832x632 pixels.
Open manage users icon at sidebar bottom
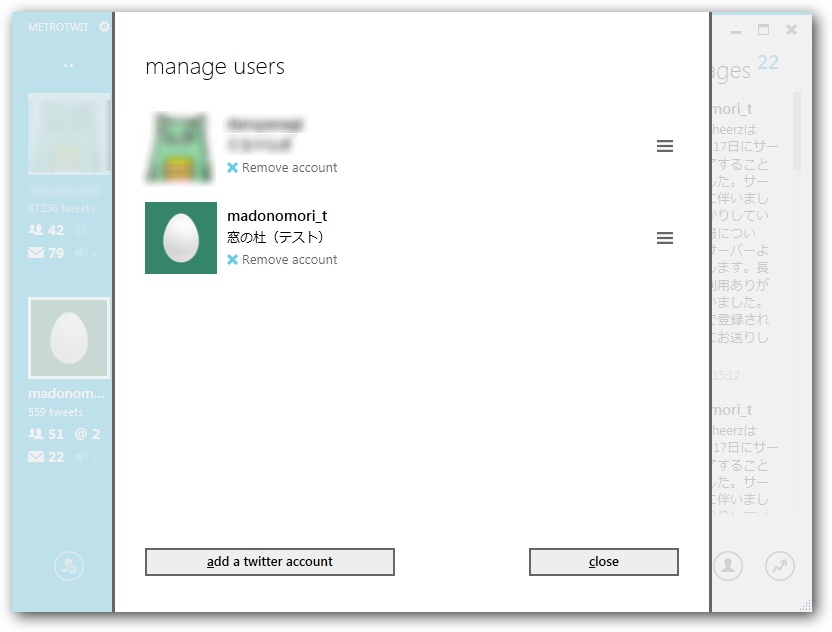coord(69,566)
